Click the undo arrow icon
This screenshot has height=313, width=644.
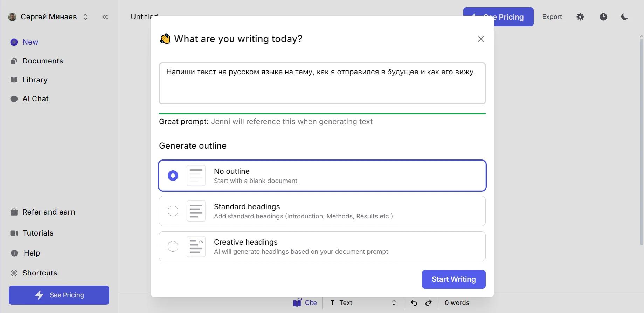[x=414, y=303]
